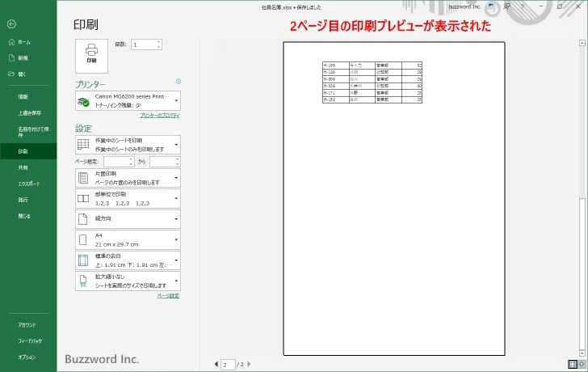588x372 pixels.
Task: Go back using the circular arrow icon
Action: tap(11, 24)
